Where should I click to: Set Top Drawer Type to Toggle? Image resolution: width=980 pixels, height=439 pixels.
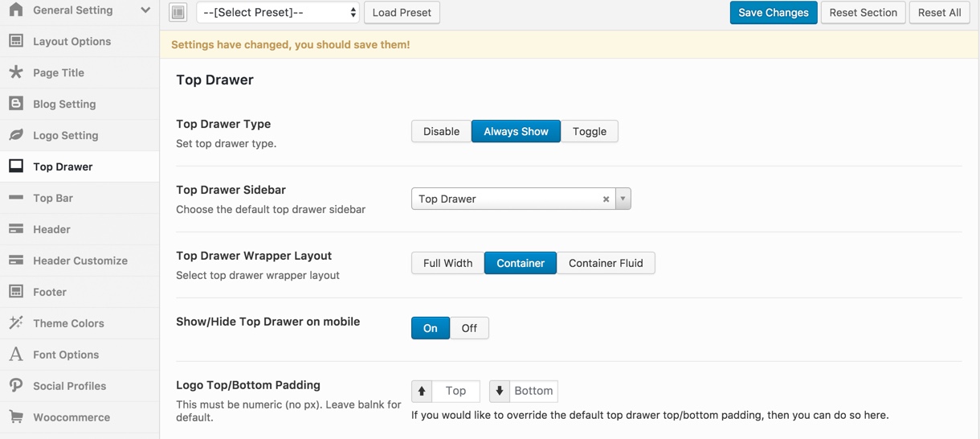pos(589,131)
